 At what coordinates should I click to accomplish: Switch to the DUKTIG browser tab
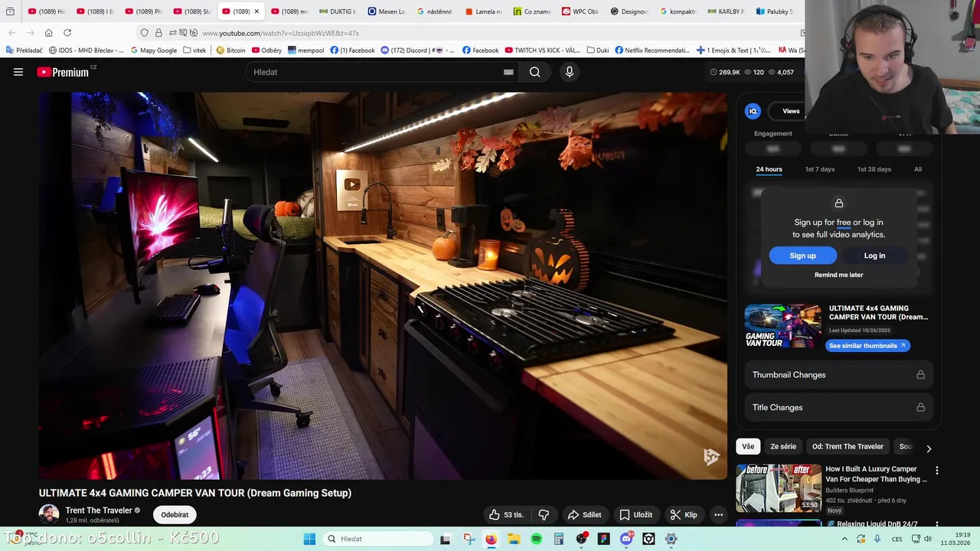point(338,11)
